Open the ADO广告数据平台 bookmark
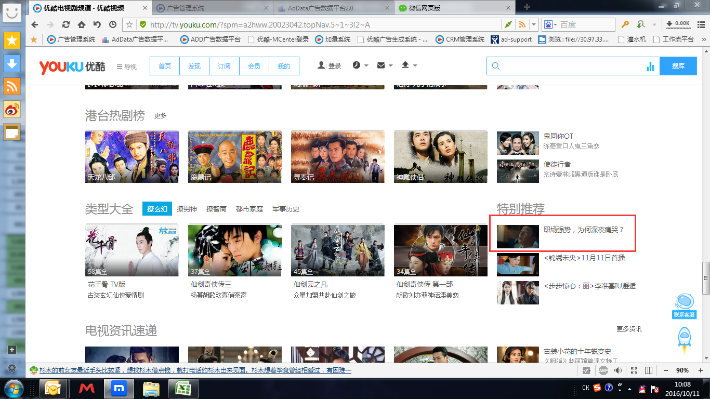 click(210, 39)
